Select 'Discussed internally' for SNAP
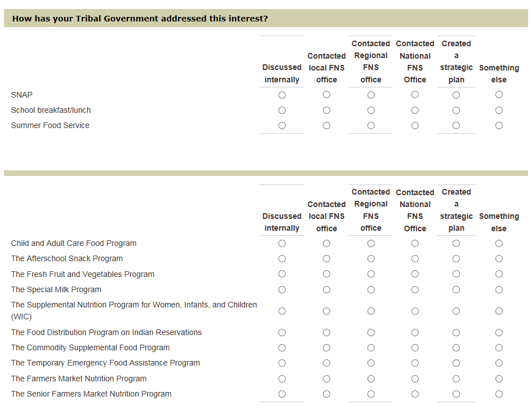Image resolution: width=532 pixels, height=418 pixels. point(282,95)
